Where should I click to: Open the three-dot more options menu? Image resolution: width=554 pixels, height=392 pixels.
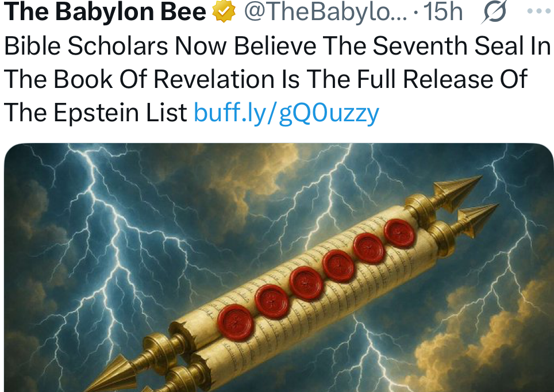(x=539, y=11)
